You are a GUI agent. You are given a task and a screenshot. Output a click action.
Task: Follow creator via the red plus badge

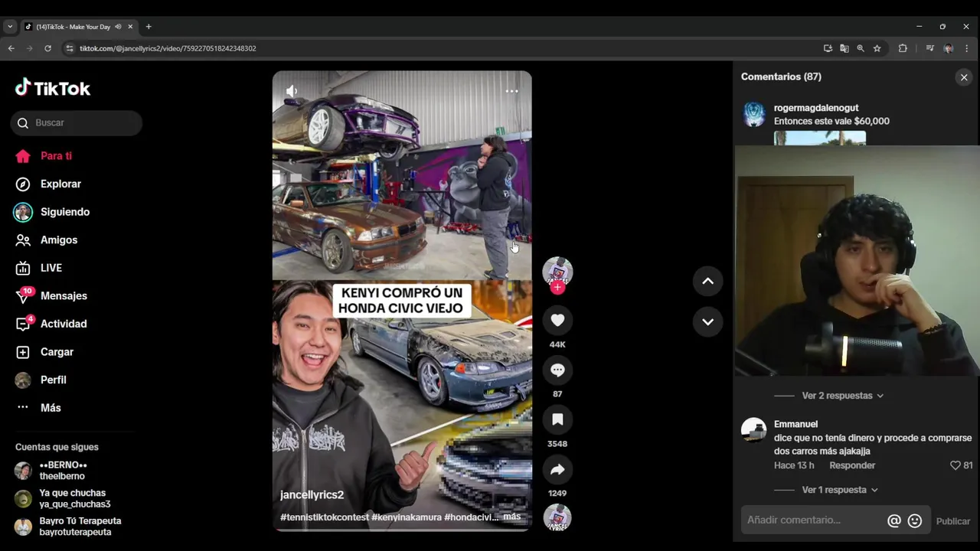coord(557,288)
